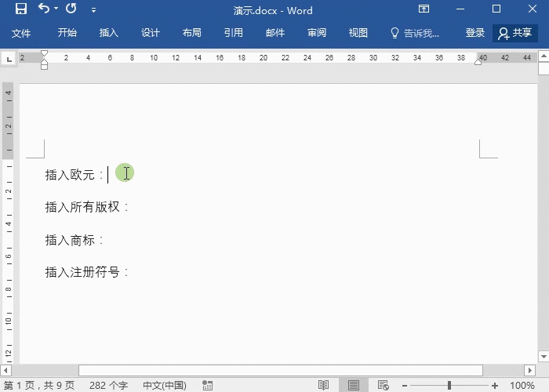
Task: Close the Word window
Action: click(x=533, y=9)
